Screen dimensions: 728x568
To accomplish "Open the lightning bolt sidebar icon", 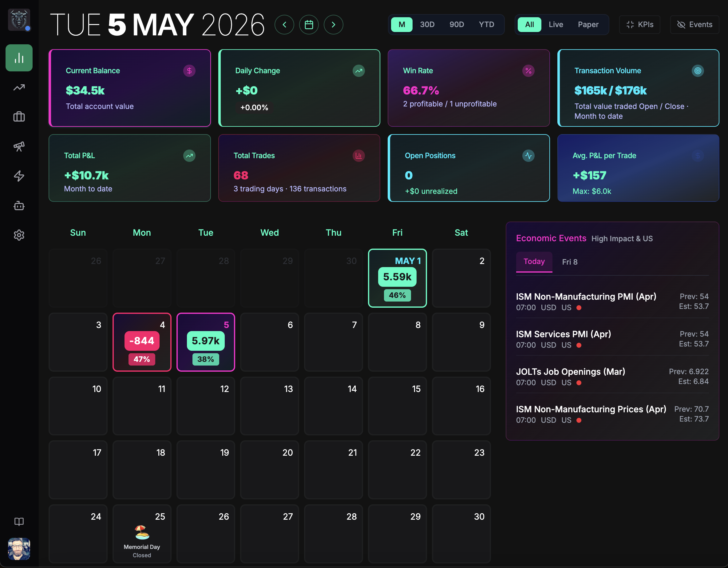I will pyautogui.click(x=19, y=176).
